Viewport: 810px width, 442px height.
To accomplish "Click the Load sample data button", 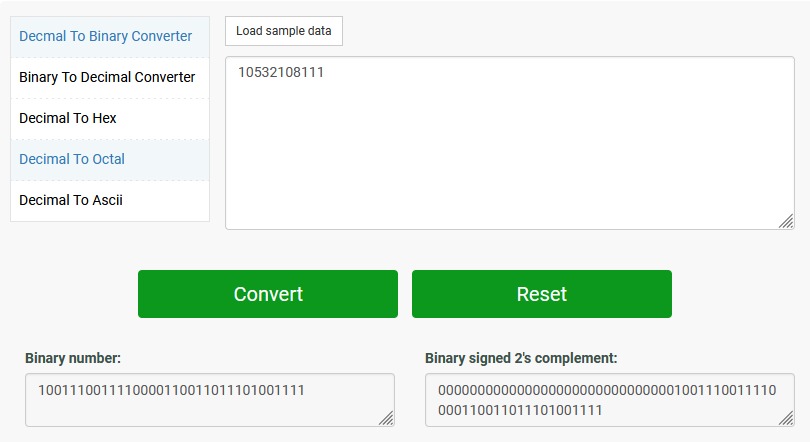I will pos(284,31).
